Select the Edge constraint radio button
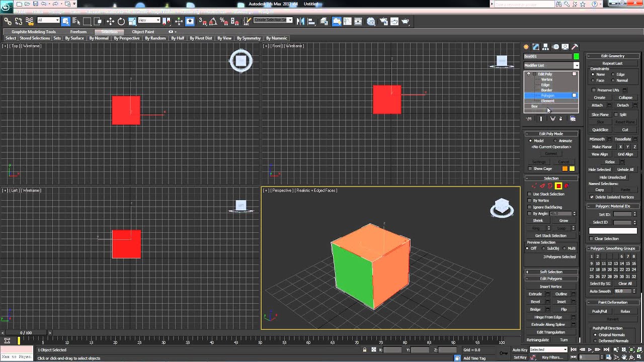Screen dimensions: 644x362 (613, 74)
